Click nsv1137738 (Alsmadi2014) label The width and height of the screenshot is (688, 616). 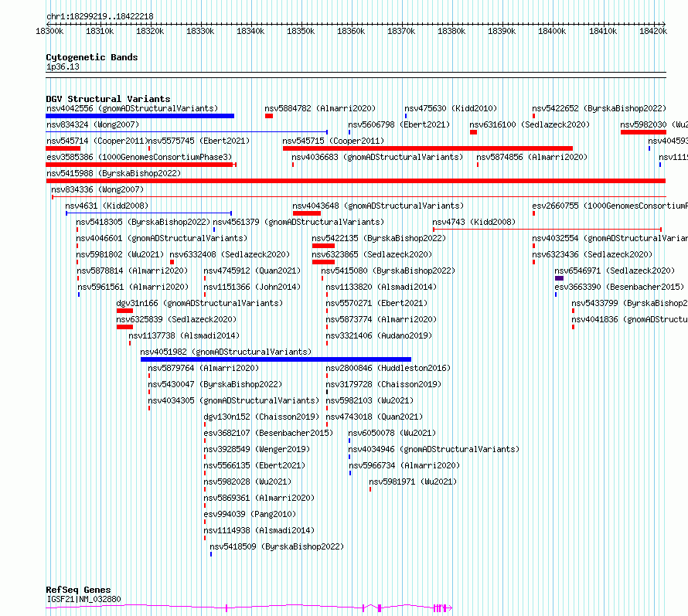pos(184,335)
